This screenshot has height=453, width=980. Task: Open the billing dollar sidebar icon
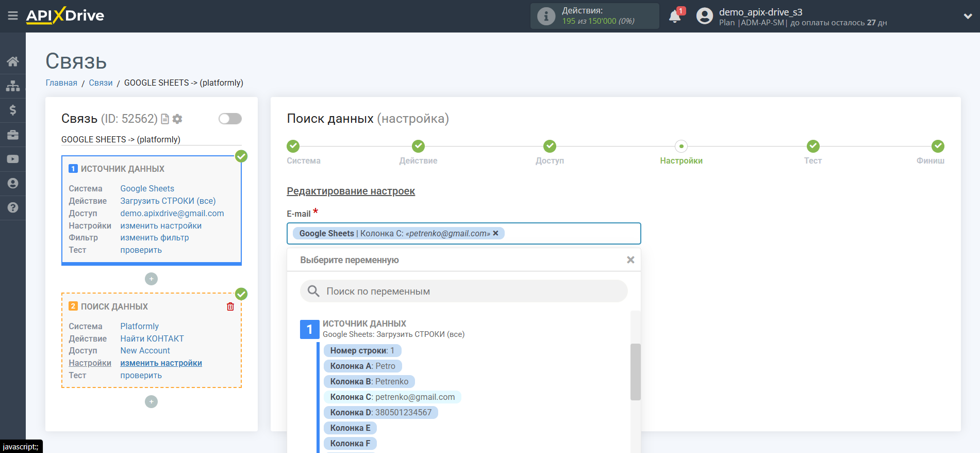point(13,110)
